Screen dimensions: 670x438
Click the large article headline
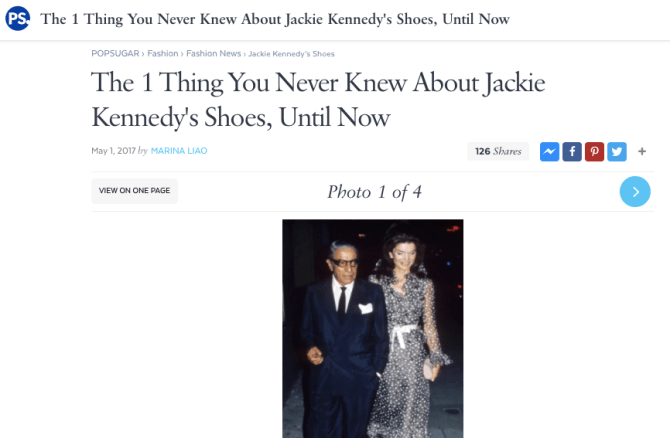[318, 100]
